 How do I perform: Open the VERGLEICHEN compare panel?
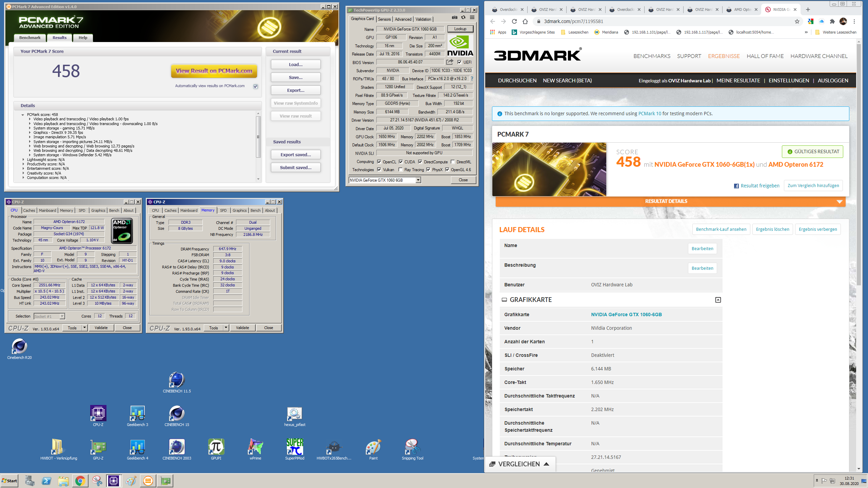click(x=520, y=464)
